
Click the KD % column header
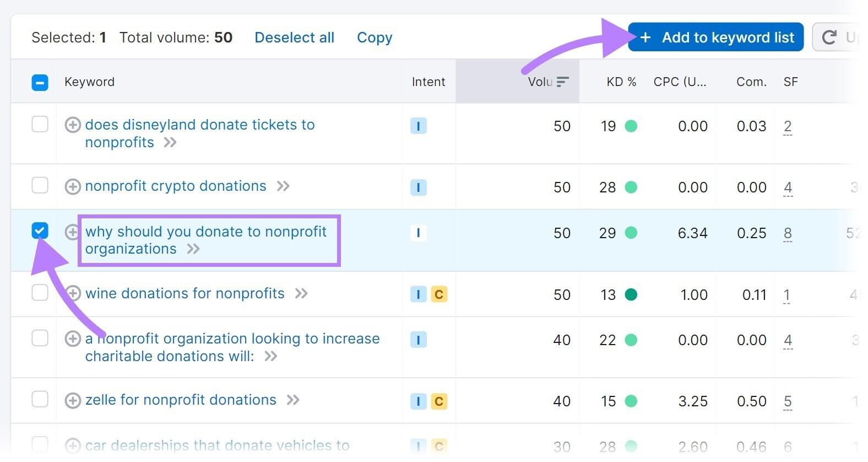click(x=621, y=82)
